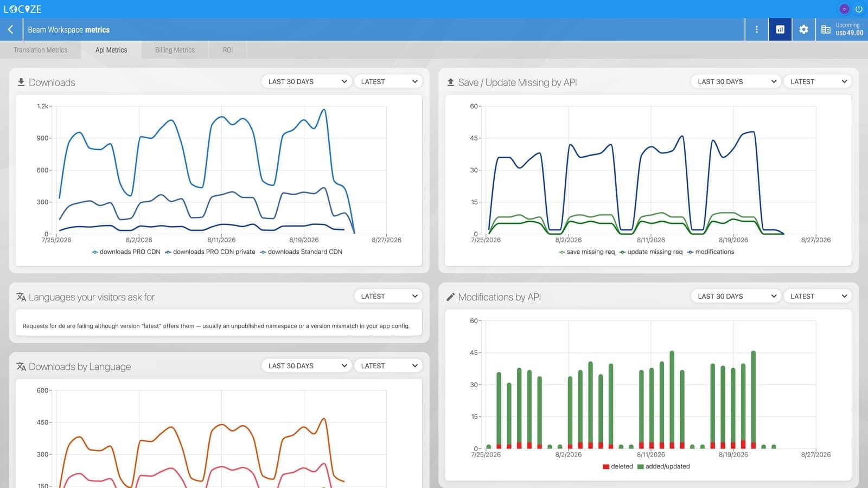
Task: Toggle the update missing req legend series
Action: (x=651, y=252)
